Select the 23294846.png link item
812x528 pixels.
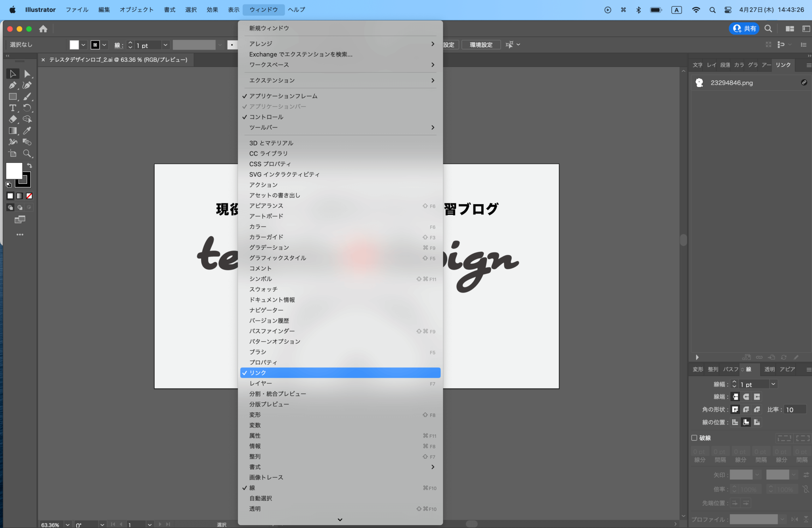(x=732, y=82)
